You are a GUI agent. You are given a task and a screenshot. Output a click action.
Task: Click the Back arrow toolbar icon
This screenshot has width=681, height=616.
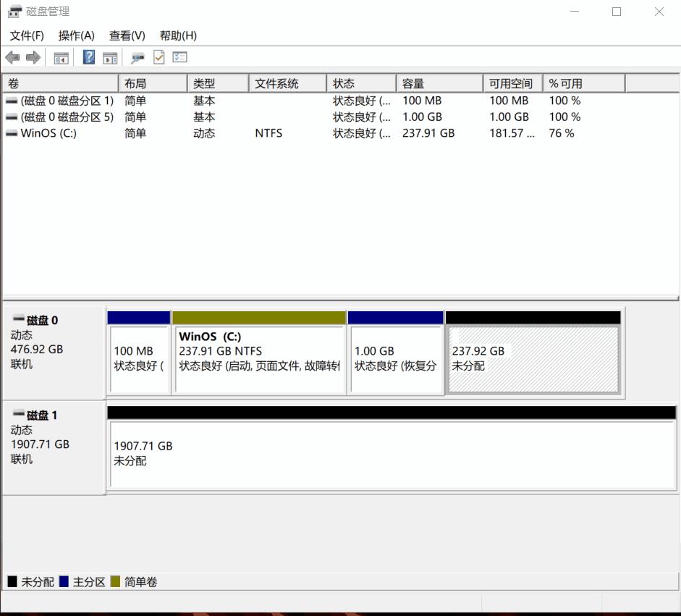pos(12,57)
